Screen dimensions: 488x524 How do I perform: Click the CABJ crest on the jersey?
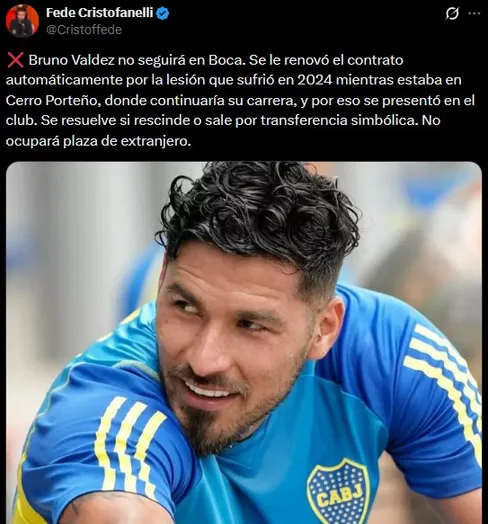338,491
